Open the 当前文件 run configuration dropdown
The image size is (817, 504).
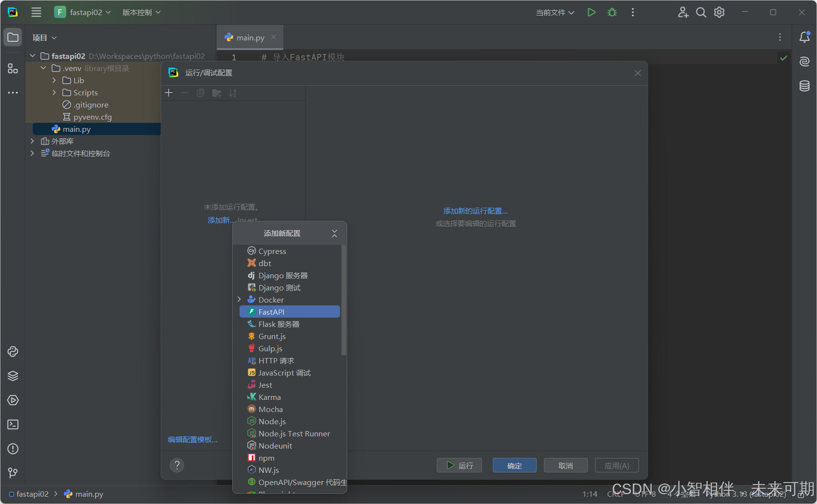point(555,12)
